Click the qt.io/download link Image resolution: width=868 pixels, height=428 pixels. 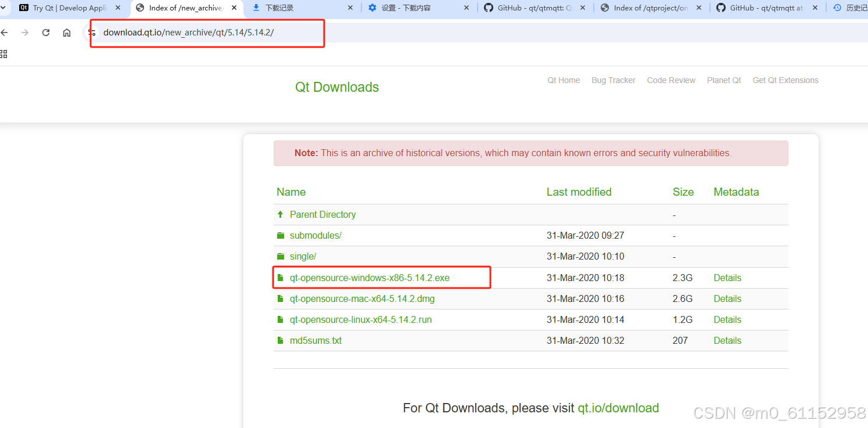click(618, 408)
